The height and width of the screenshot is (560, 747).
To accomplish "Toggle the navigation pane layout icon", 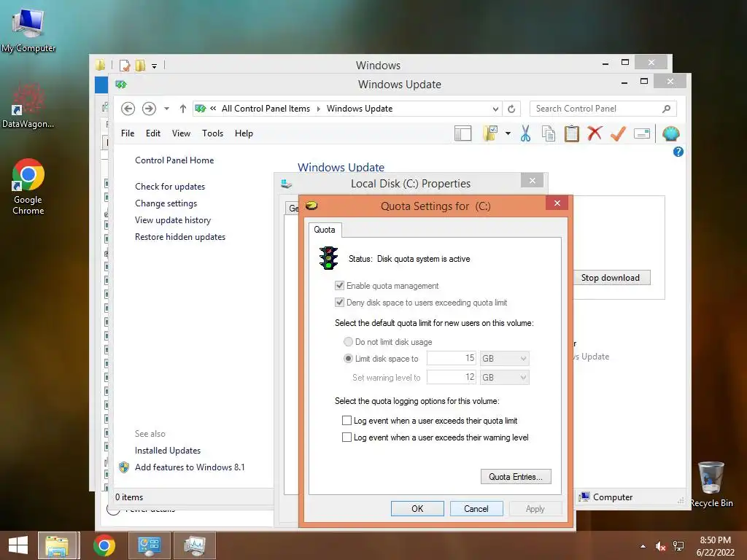I will pyautogui.click(x=462, y=134).
